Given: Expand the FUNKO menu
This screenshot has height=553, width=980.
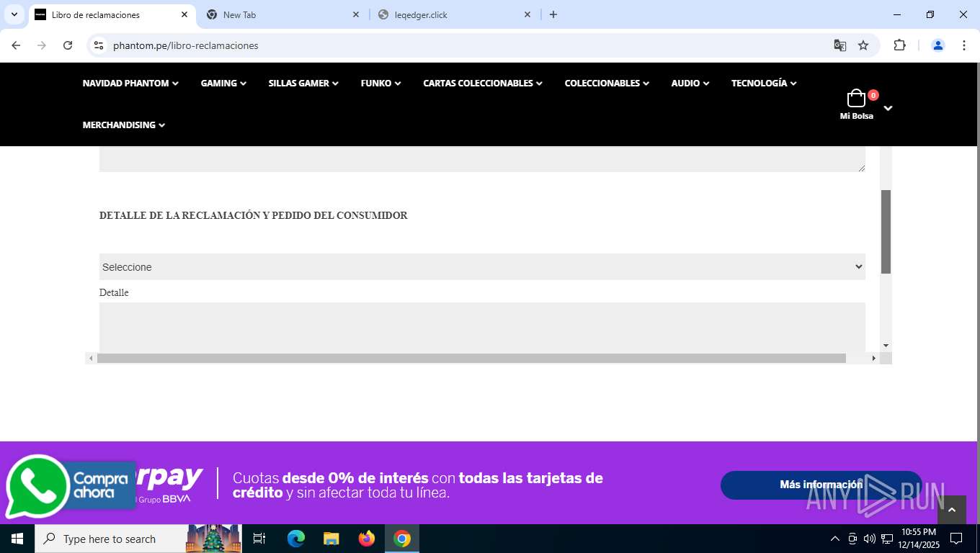Looking at the screenshot, I should point(381,84).
